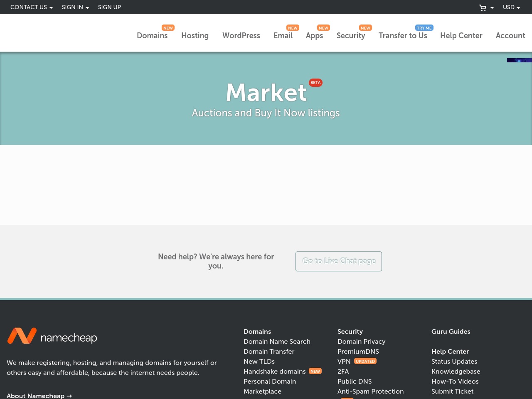Viewport: 532px width, 399px height.
Task: Open the Hosting navigation menu
Action: 195,36
